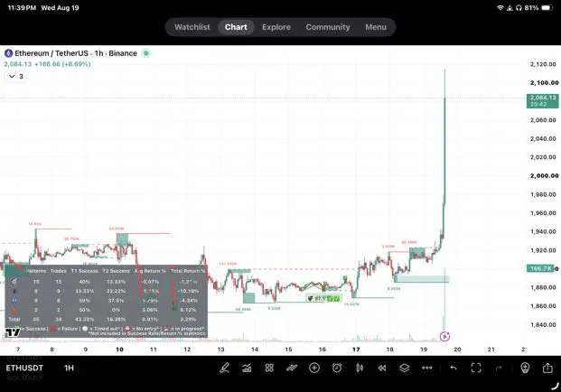
Task: Open the Menu tab
Action: (376, 27)
